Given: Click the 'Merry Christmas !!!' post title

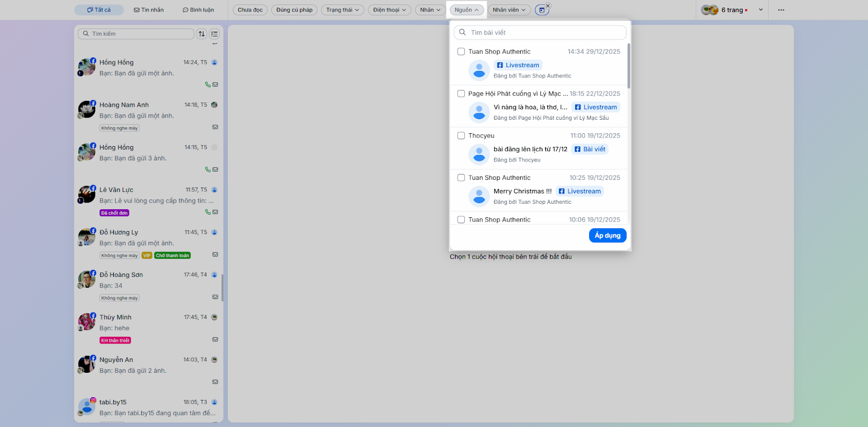Looking at the screenshot, I should [522, 191].
